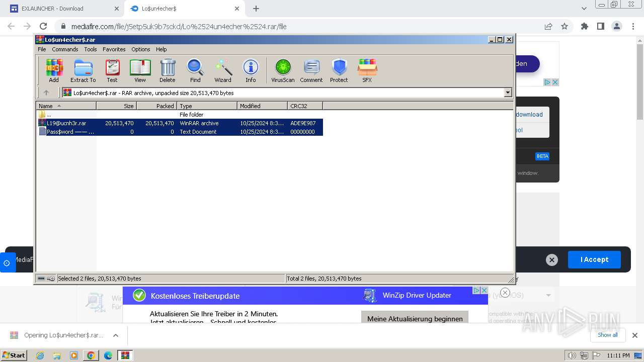The height and width of the screenshot is (362, 644).
Task: Open the tab search dropdown in Chrome
Action: [x=584, y=9]
